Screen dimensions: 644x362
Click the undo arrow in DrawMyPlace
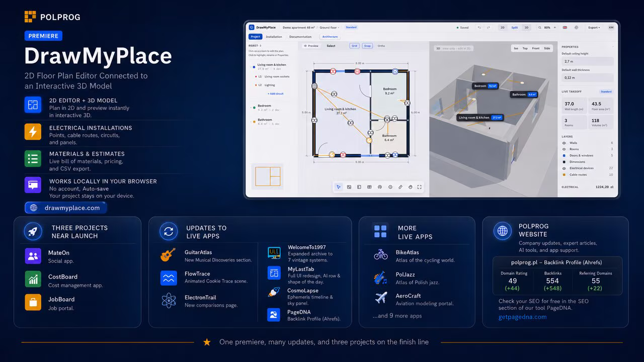[x=479, y=28]
